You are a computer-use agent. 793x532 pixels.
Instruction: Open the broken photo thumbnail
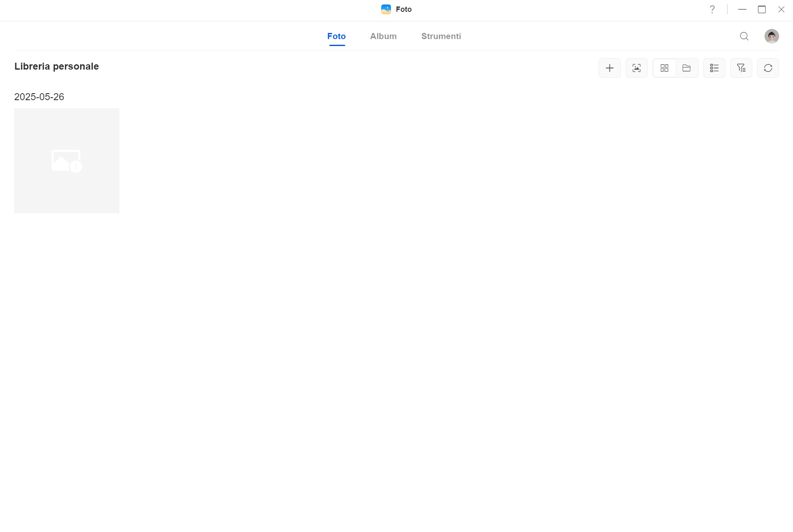[67, 161]
